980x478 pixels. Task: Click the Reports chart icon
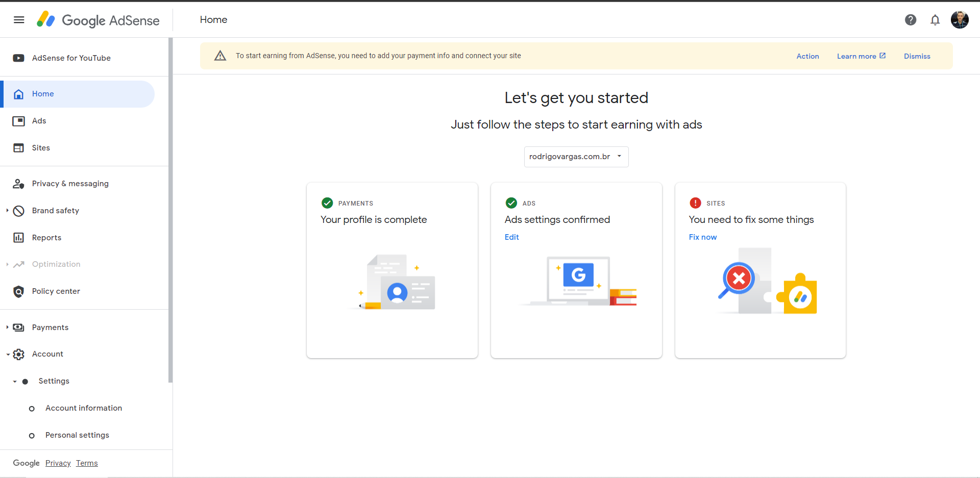tap(19, 238)
